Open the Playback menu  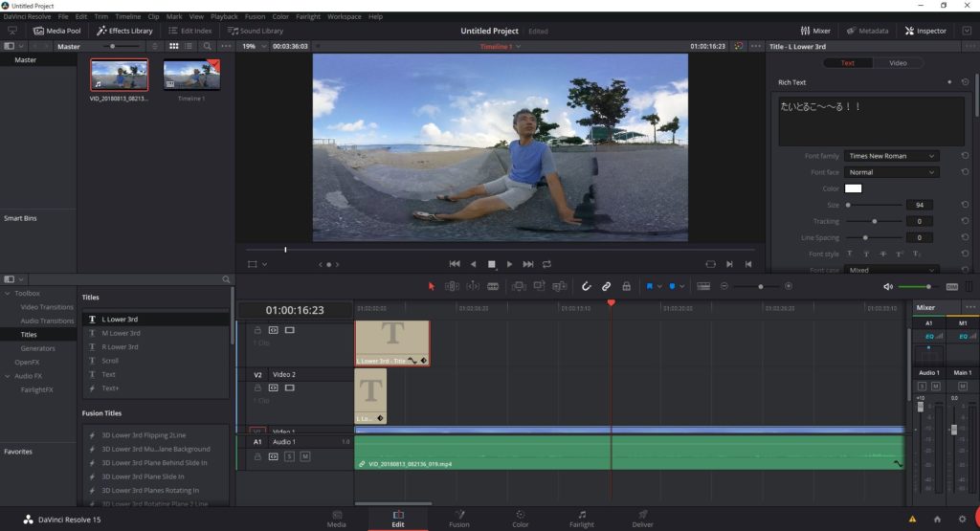(x=224, y=16)
